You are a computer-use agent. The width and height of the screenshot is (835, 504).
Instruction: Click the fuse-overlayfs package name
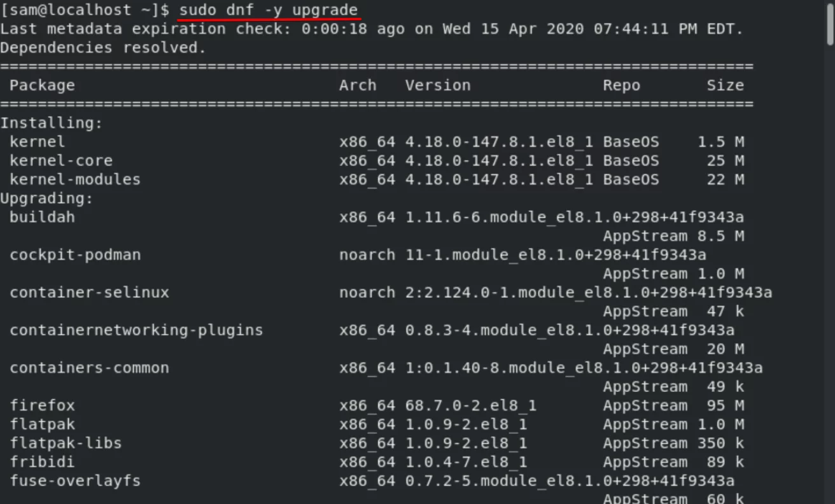pos(75,480)
